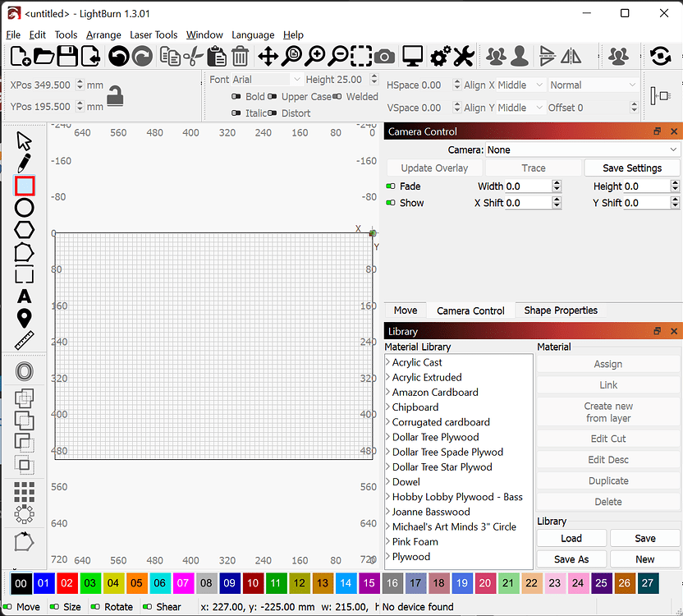
Task: Click the Zoom Out magnifier
Action: (338, 57)
